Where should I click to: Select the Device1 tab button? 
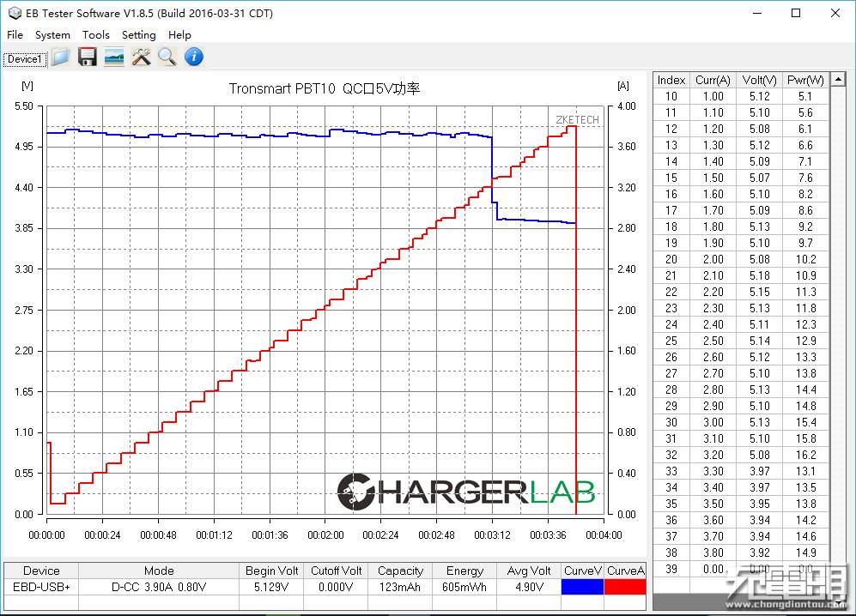[x=25, y=59]
